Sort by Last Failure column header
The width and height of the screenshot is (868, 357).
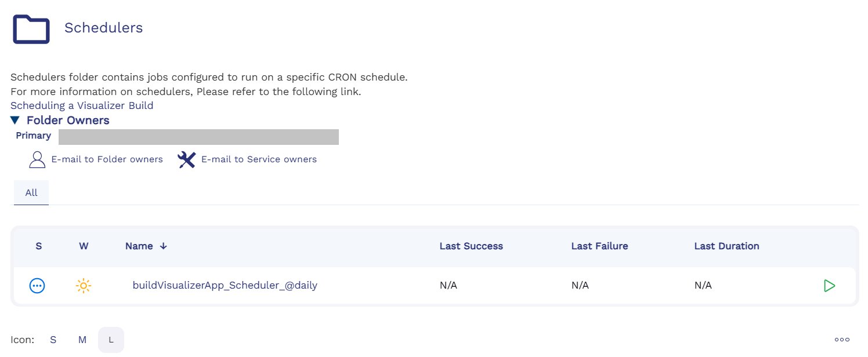coord(599,246)
